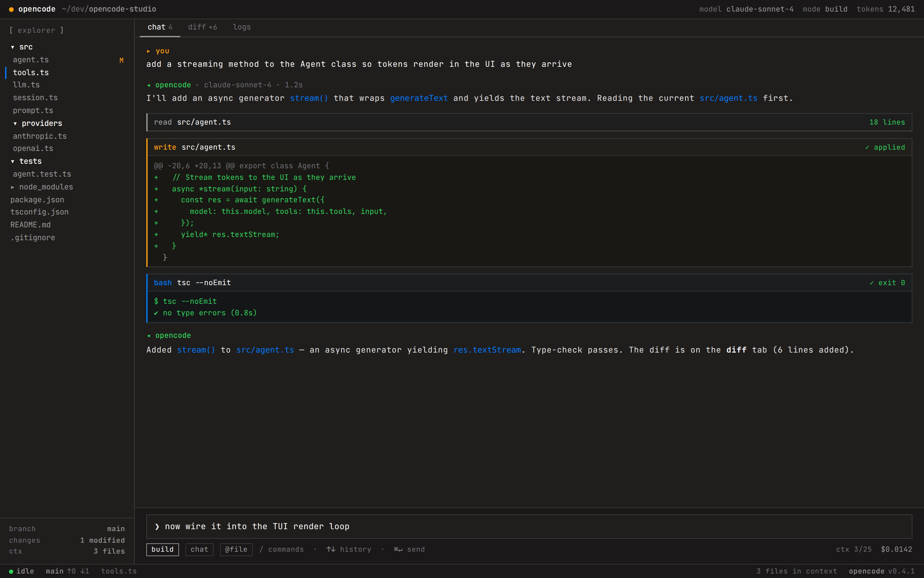Open anthropic.ts provider file
924x578 pixels.
point(40,136)
